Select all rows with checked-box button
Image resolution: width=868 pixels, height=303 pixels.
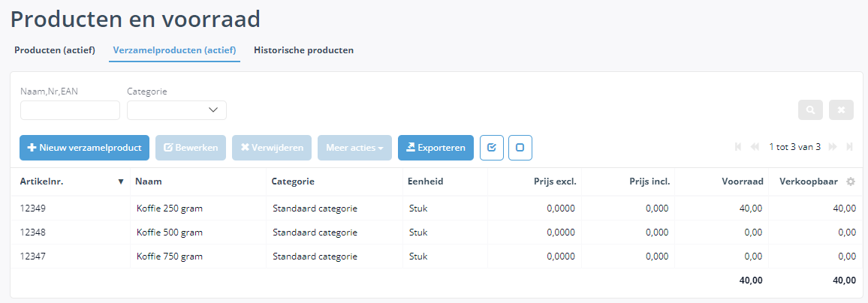492,148
